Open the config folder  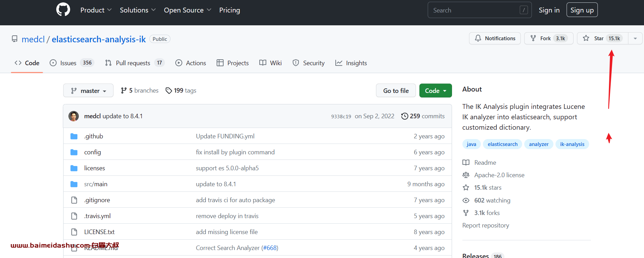(92, 152)
